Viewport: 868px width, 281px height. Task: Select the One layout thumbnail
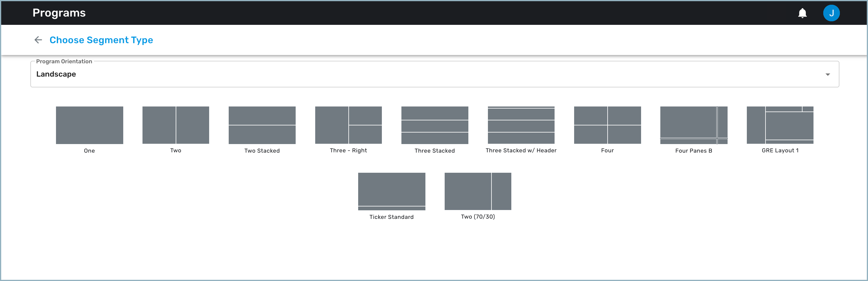click(x=89, y=125)
